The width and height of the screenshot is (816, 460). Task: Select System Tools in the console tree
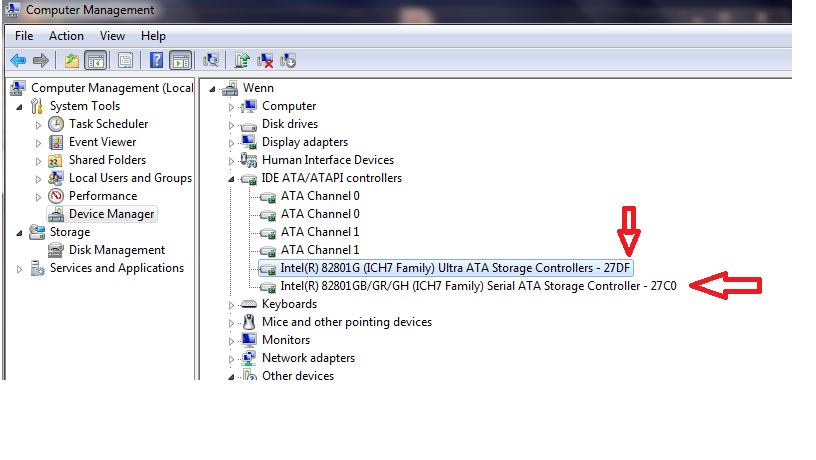pos(85,106)
